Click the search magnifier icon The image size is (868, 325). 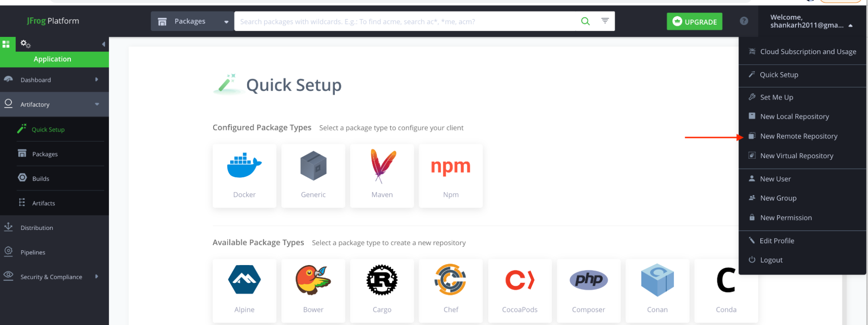point(585,21)
